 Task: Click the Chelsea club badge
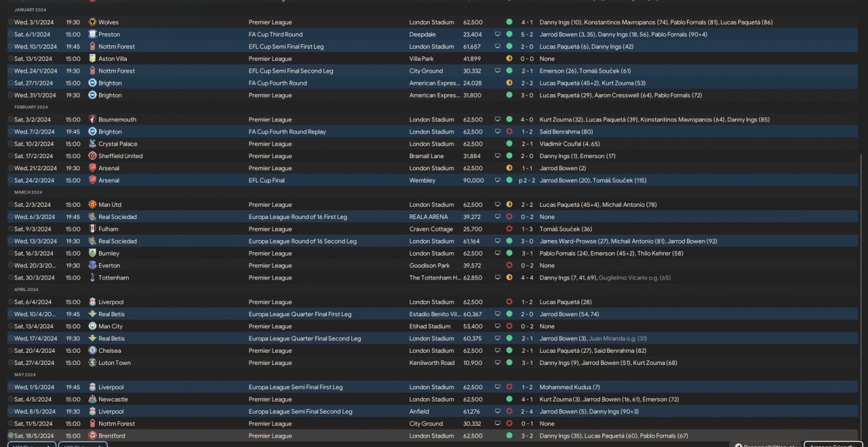coord(92,351)
